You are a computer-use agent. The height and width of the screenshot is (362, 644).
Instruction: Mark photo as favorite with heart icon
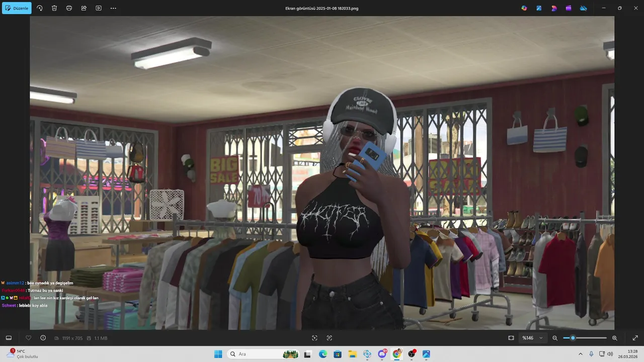point(28,338)
